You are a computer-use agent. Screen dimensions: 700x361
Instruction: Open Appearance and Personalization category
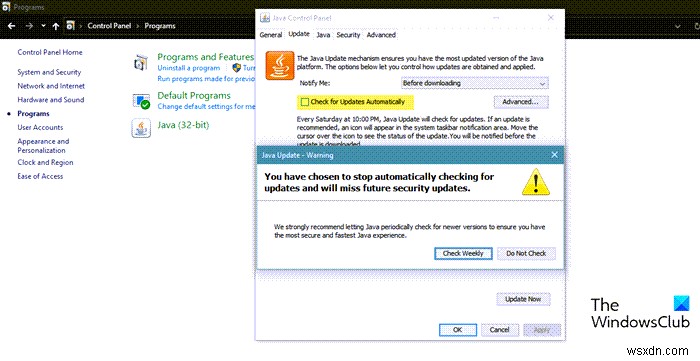click(x=43, y=146)
